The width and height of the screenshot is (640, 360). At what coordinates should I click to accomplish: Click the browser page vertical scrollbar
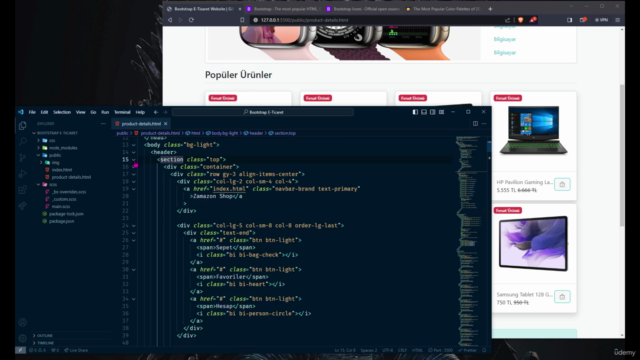622,155
